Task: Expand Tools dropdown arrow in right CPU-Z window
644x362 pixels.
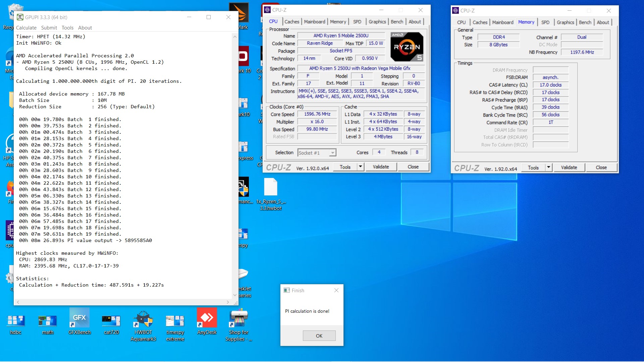Action: click(549, 167)
